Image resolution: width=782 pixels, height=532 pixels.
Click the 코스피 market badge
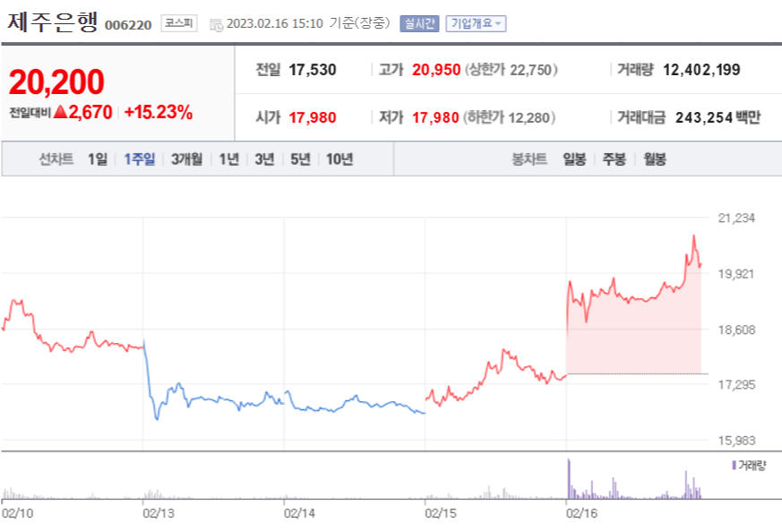(179, 23)
